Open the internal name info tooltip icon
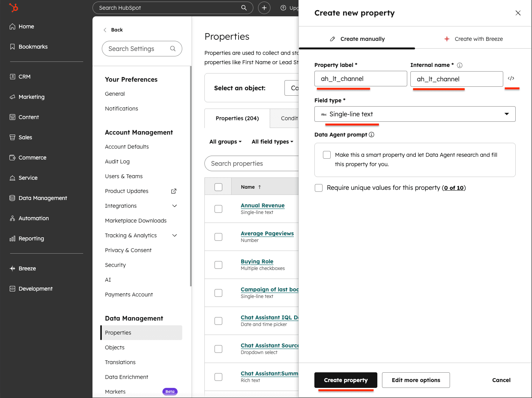Image resolution: width=532 pixels, height=398 pixels. click(460, 65)
